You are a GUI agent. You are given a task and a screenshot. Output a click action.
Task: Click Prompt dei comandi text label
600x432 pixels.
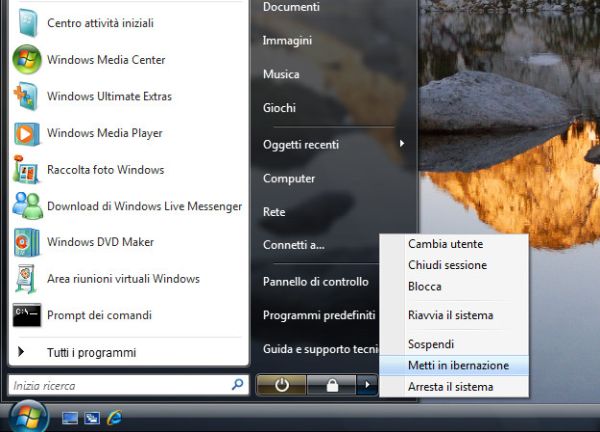pyautogui.click(x=99, y=315)
